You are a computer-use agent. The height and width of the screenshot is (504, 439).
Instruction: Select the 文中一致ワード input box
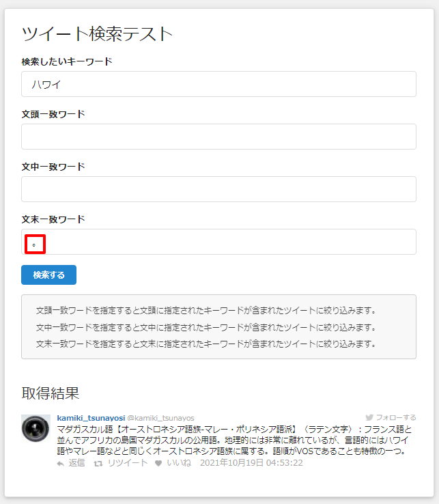click(x=218, y=189)
